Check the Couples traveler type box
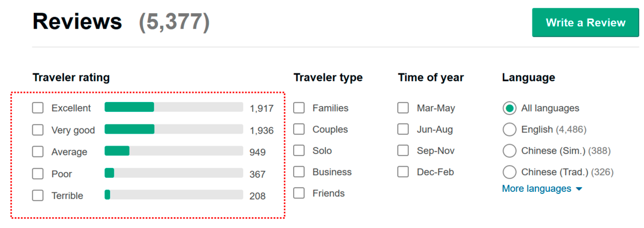The image size is (644, 228). pyautogui.click(x=299, y=129)
